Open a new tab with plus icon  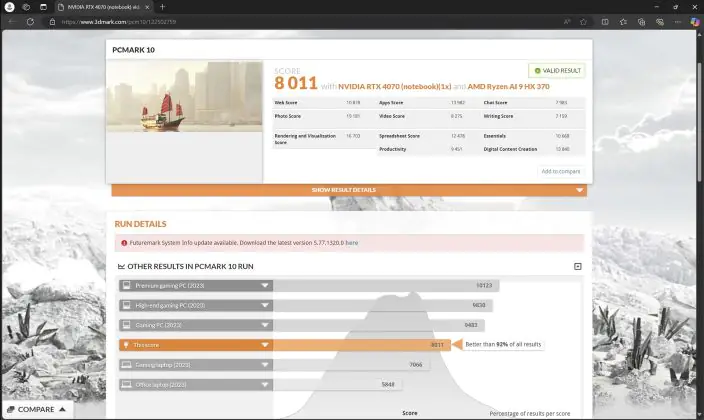click(163, 7)
